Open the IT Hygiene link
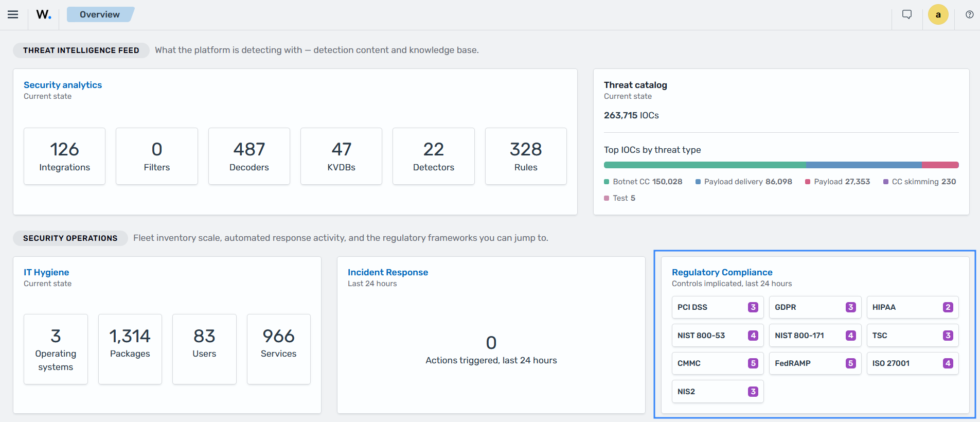Viewport: 980px width, 422px height. pyautogui.click(x=46, y=272)
